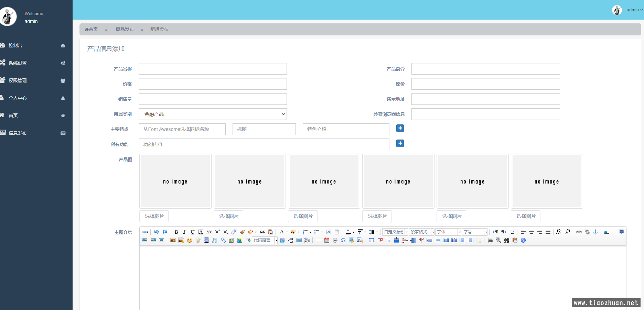644x310 pixels.
Task: Insert a hyperlink with the chain icon
Action: pyautogui.click(x=579, y=232)
